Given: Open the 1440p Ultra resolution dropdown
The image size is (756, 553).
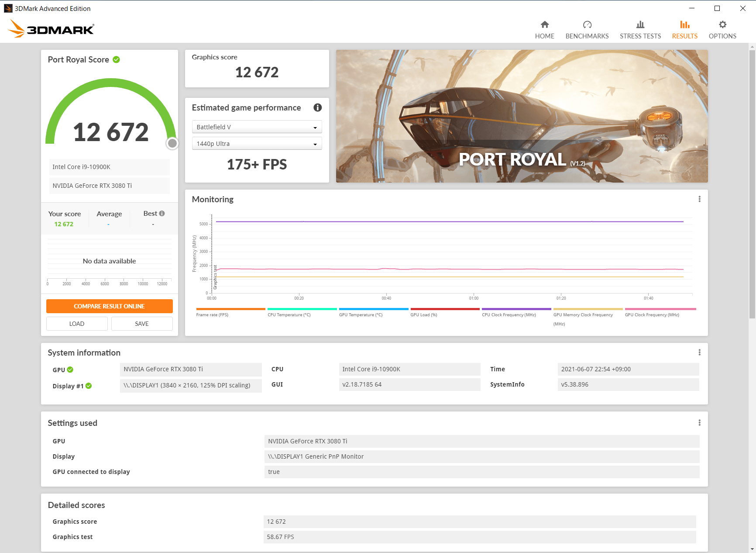Looking at the screenshot, I should 257,144.
